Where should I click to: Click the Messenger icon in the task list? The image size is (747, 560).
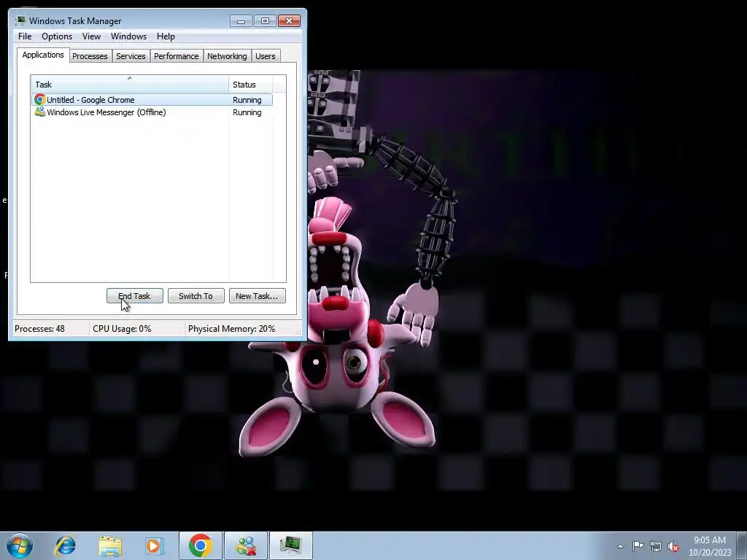39,112
